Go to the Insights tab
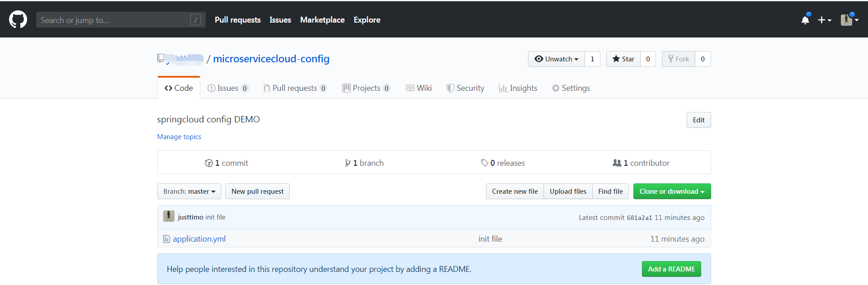 point(518,88)
